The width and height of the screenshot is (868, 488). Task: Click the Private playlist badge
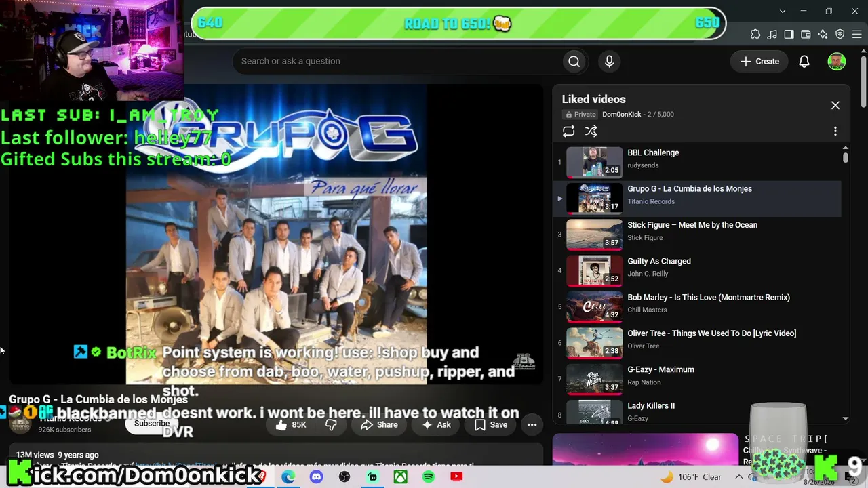point(580,115)
